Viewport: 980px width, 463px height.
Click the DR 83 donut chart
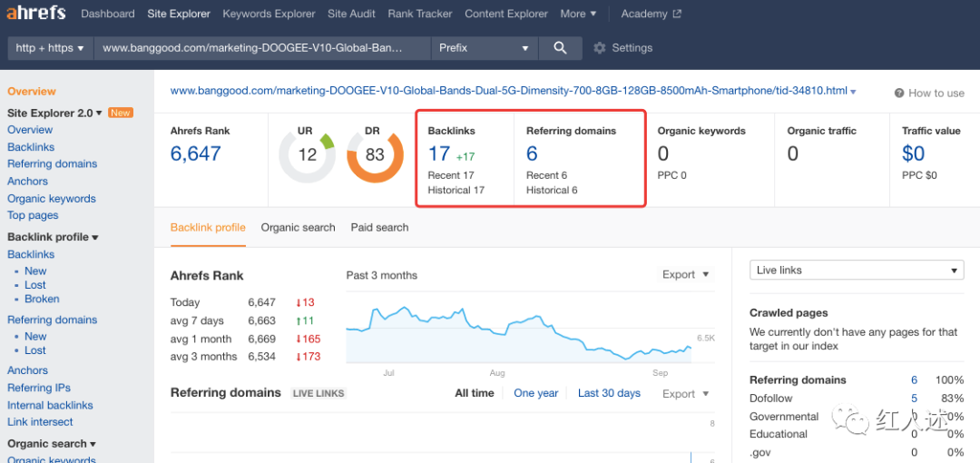[375, 154]
